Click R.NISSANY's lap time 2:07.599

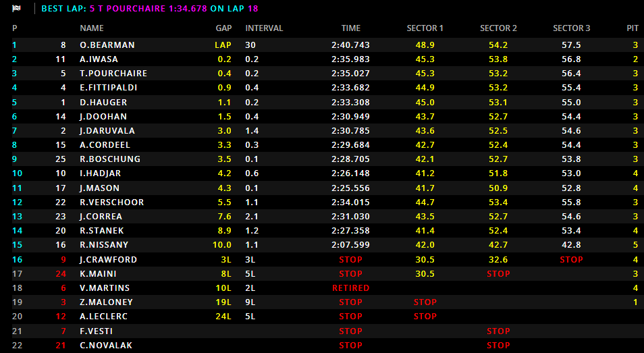pos(350,245)
